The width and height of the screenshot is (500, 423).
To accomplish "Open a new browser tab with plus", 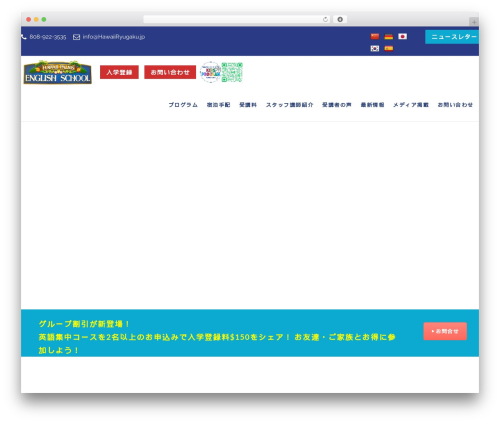I will [x=474, y=22].
